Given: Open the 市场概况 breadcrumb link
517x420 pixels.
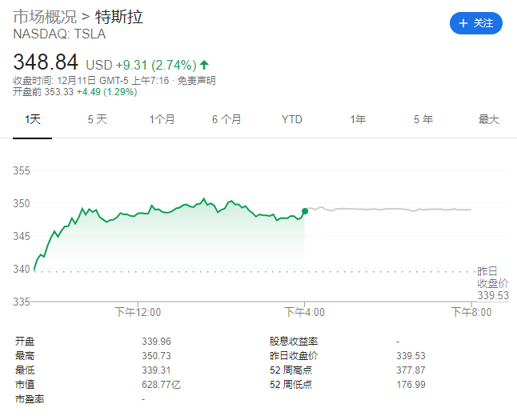Looking at the screenshot, I should click(x=45, y=17).
